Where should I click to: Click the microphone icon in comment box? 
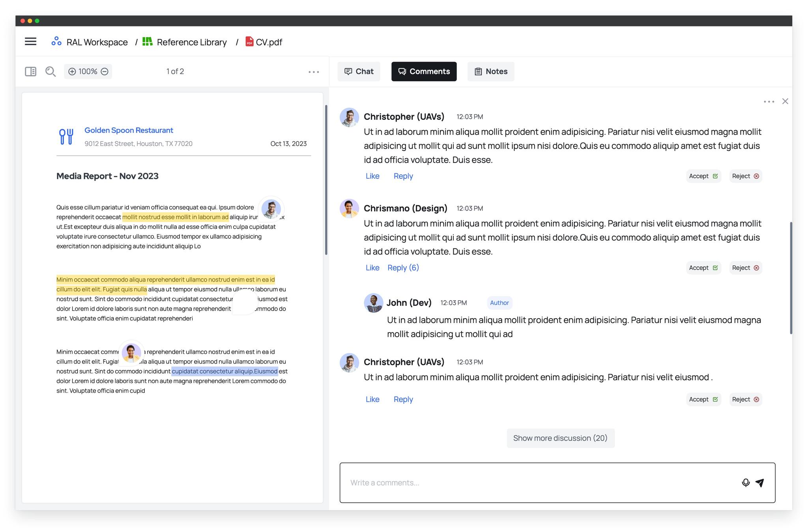[x=746, y=482]
